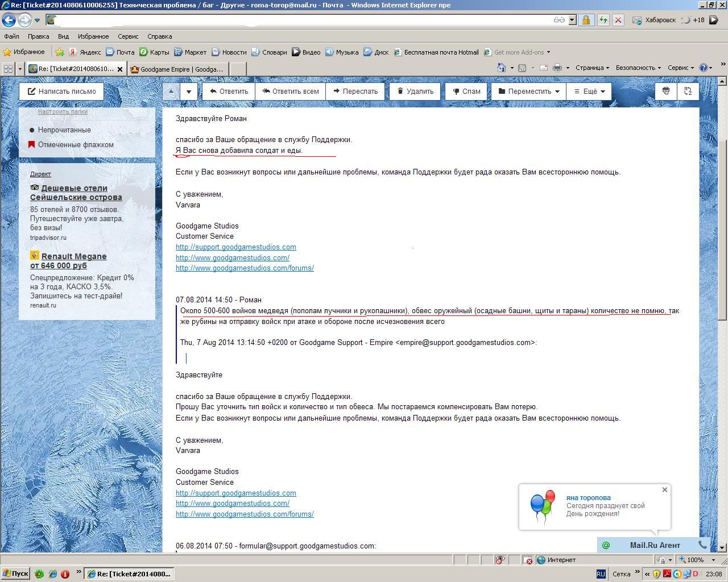
Task: Show Непрочитанные messages filter
Action: pyautogui.click(x=64, y=130)
